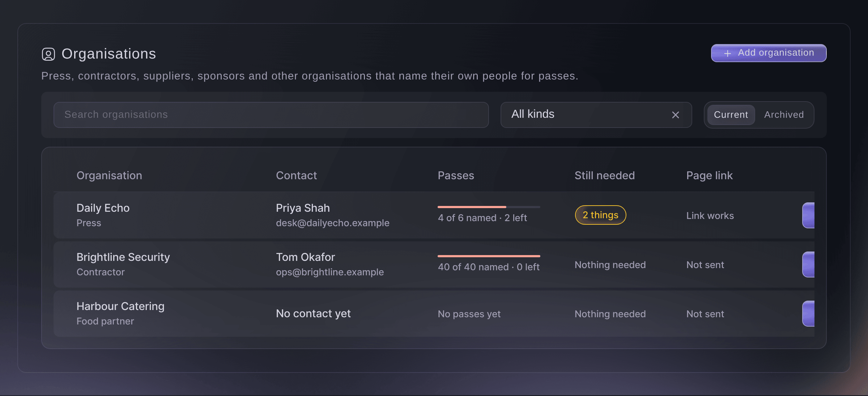Image resolution: width=868 pixels, height=396 pixels.
Task: Sort by the Passes column header
Action: [x=456, y=176]
